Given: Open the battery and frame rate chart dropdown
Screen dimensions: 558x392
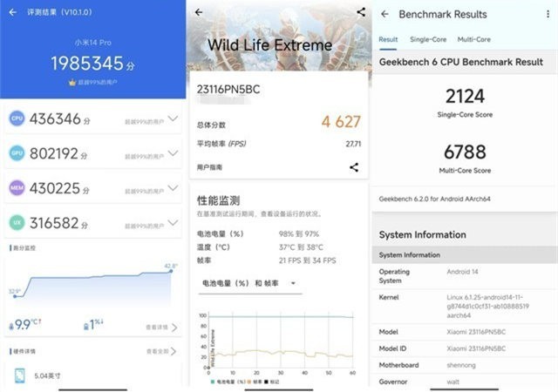Looking at the screenshot, I should pyautogui.click(x=250, y=283).
